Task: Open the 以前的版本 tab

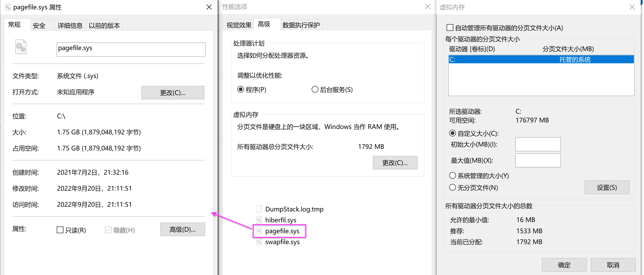Action: (104, 25)
